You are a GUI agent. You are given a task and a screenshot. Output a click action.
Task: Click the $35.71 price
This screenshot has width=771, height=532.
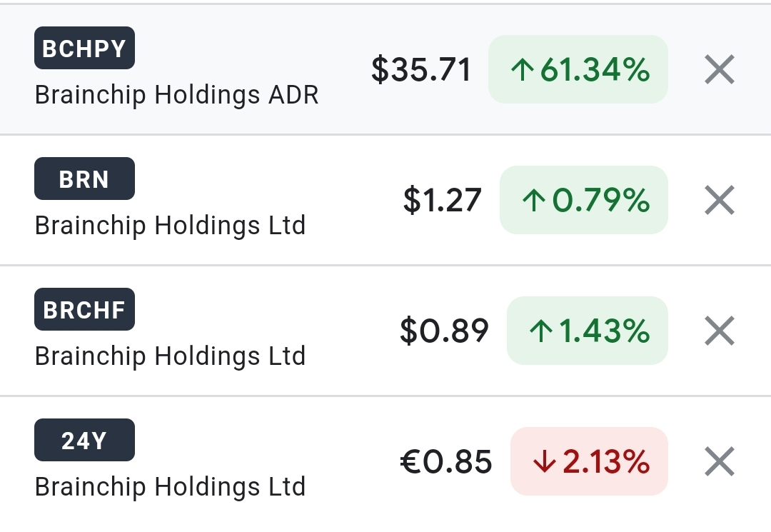point(421,70)
